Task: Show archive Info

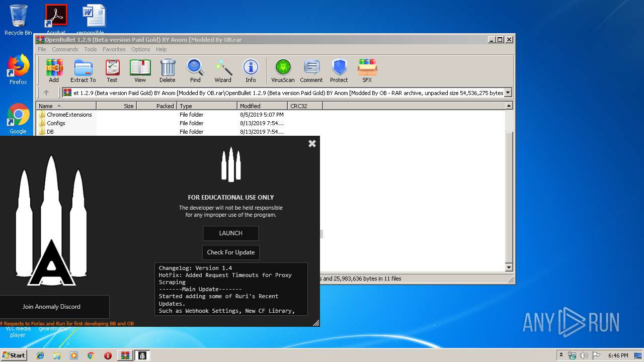Action: (x=251, y=71)
